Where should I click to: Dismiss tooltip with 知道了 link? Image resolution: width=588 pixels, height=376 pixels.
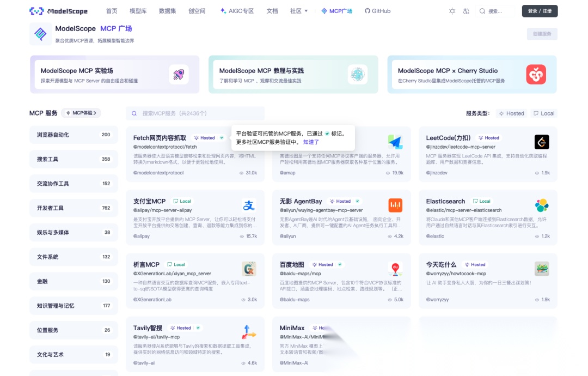tap(311, 142)
